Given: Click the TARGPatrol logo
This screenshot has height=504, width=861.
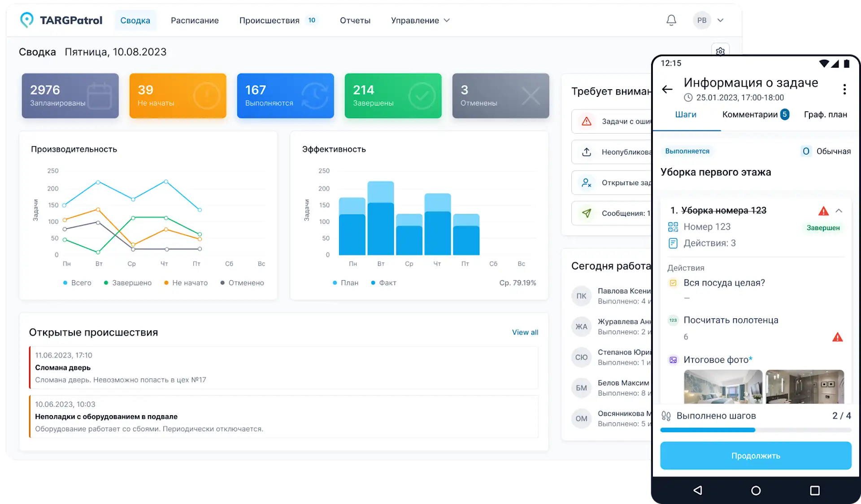Looking at the screenshot, I should click(x=61, y=20).
